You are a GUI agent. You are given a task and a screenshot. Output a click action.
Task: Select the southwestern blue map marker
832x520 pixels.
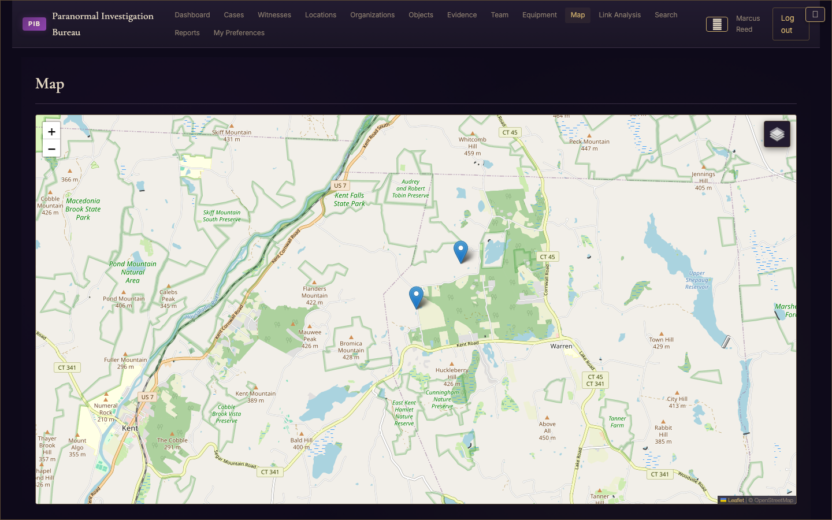tap(416, 298)
